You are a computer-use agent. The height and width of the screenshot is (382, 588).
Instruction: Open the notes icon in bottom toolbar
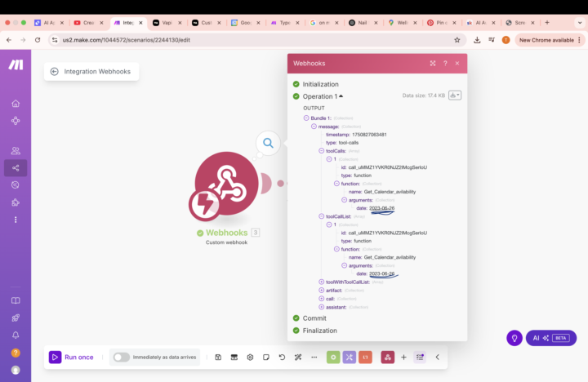266,358
